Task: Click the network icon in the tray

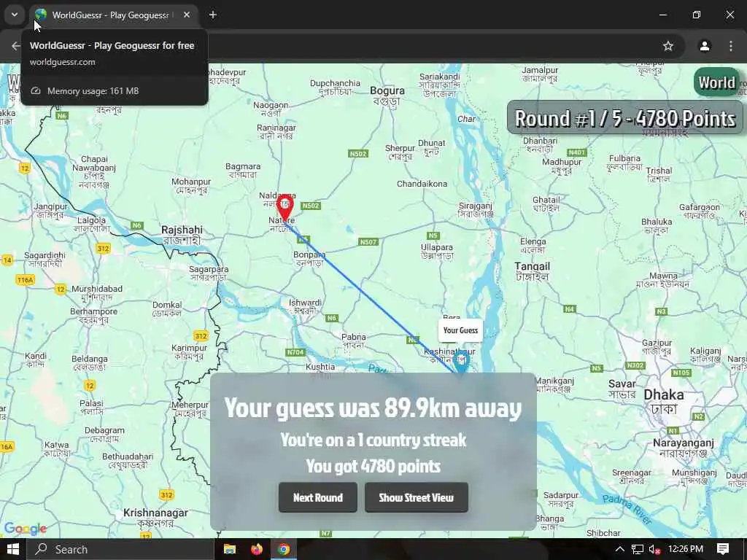Action: 638,550
